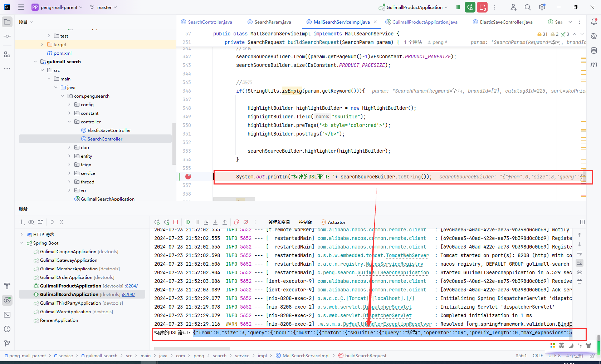This screenshot has height=364, width=601.
Task: Toggle Mute Breakpoints in debugger toolbar
Action: pyautogui.click(x=246, y=222)
